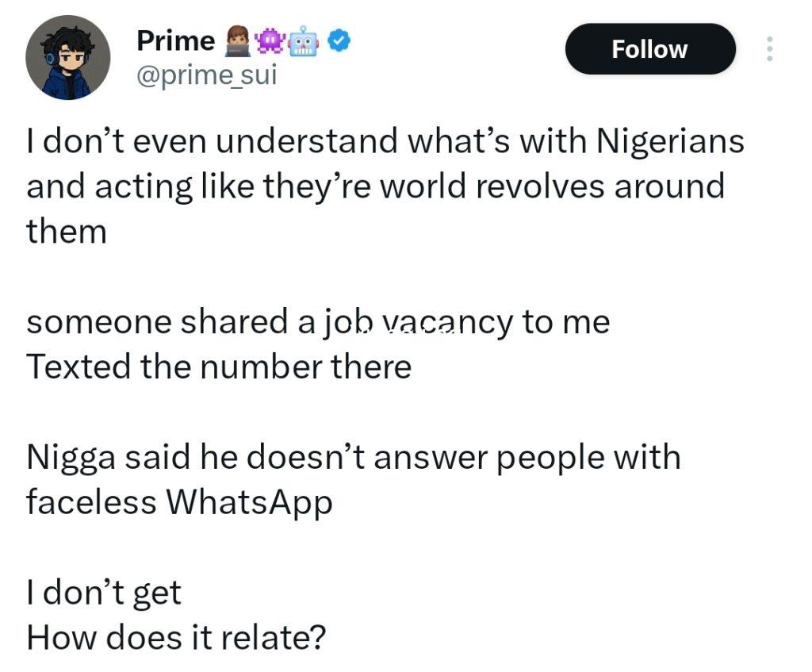Select the line 'I don't get'
Viewport: 812px width, 672px height.
coord(104,593)
